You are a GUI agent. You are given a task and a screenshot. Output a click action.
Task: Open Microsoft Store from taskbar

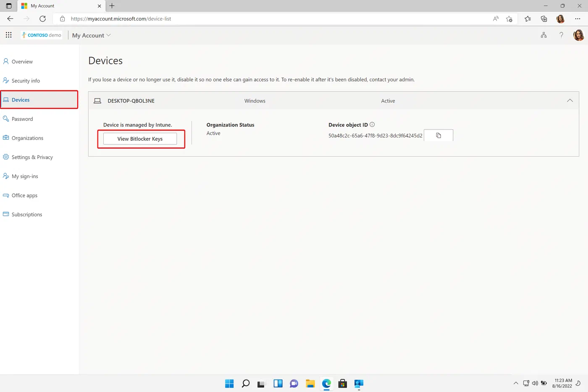coord(343,383)
